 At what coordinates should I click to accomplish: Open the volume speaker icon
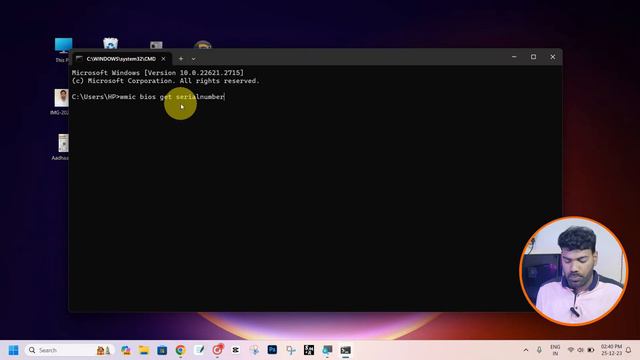coord(580,350)
